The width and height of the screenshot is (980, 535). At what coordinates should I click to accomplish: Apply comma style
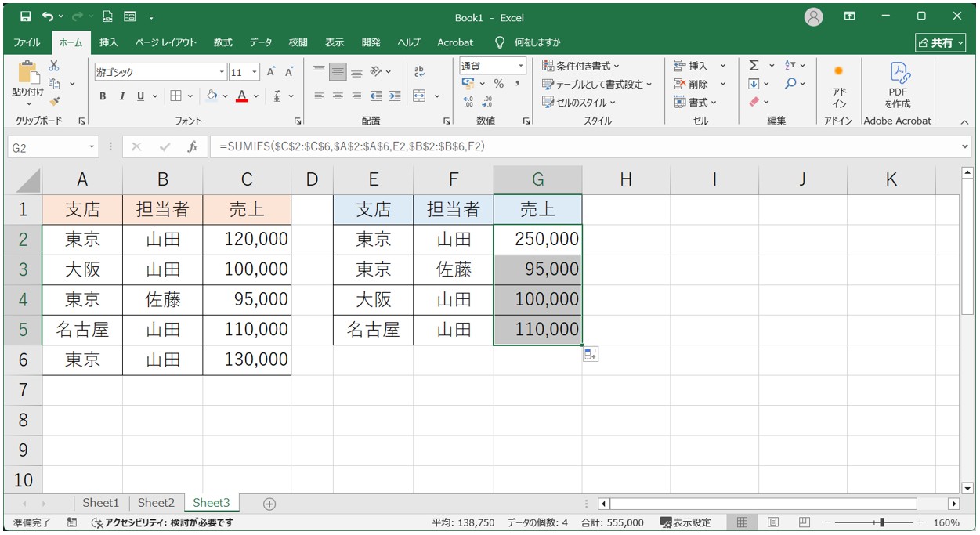coord(518,84)
